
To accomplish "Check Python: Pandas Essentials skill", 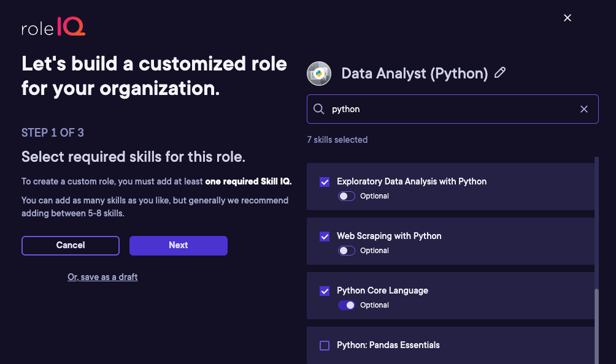I will pos(325,346).
